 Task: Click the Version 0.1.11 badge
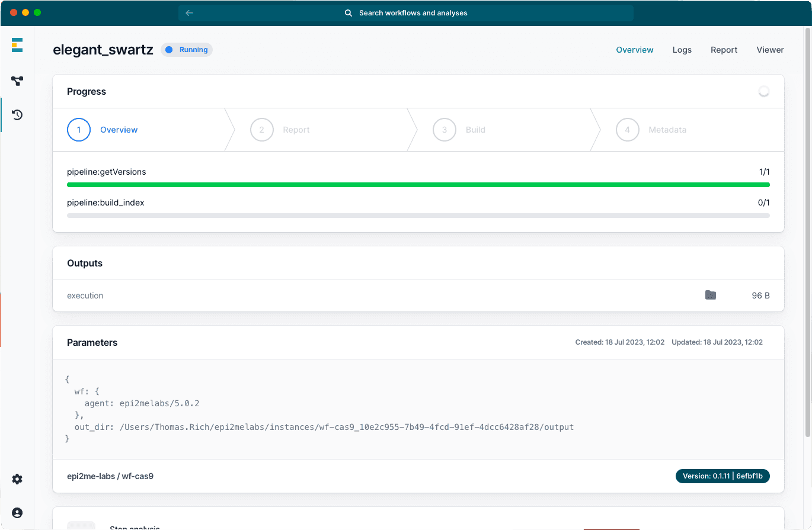pos(722,476)
